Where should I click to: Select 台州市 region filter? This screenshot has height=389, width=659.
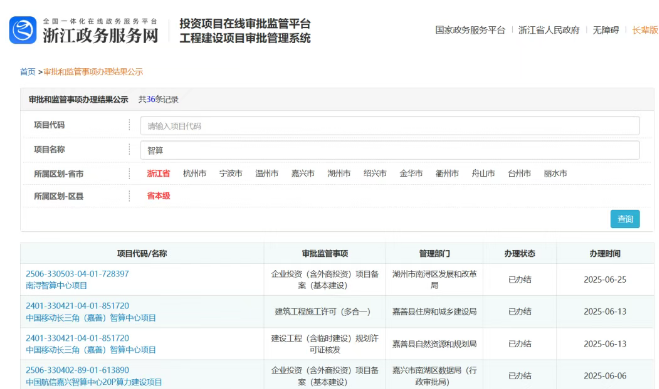pos(519,173)
